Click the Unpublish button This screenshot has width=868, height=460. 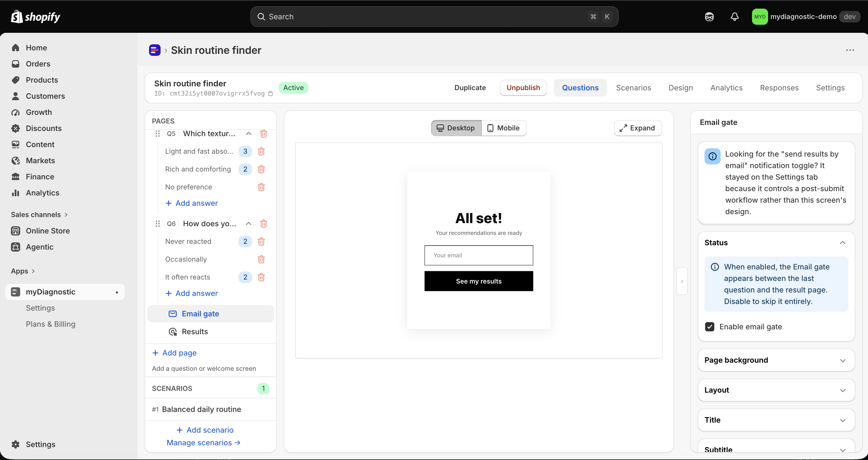click(523, 88)
